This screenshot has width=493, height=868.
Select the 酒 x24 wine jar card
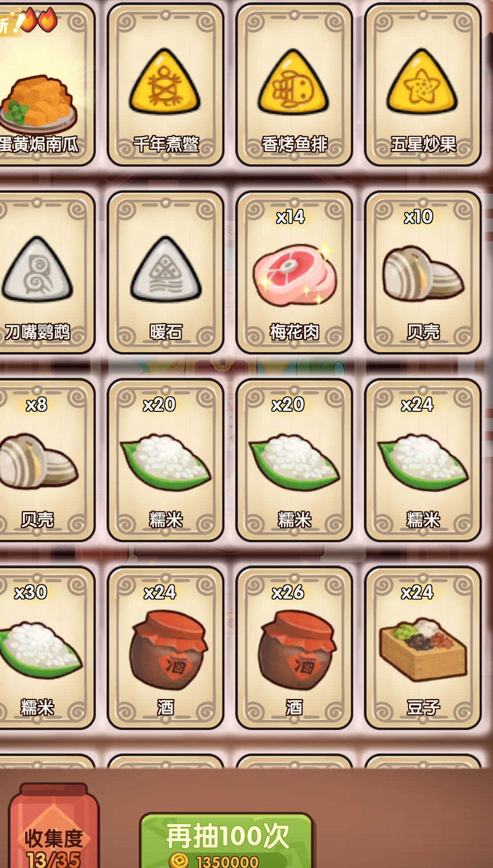tap(165, 648)
